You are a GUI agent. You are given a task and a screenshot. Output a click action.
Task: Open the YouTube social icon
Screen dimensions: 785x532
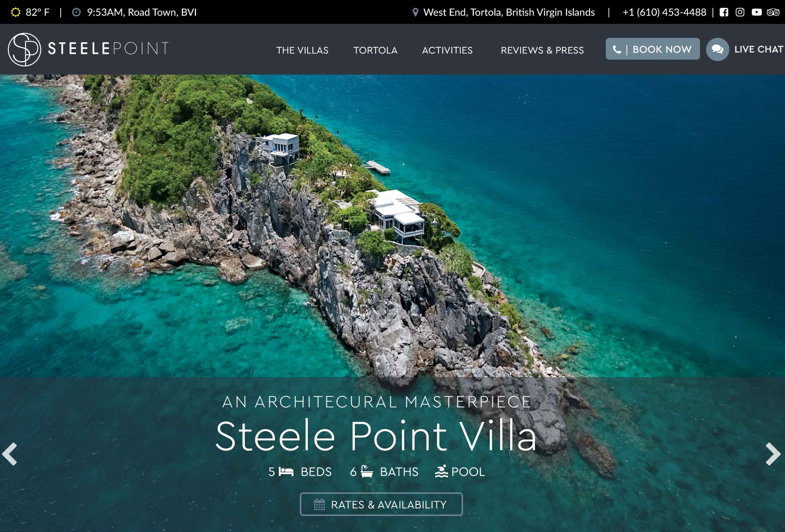coord(756,12)
